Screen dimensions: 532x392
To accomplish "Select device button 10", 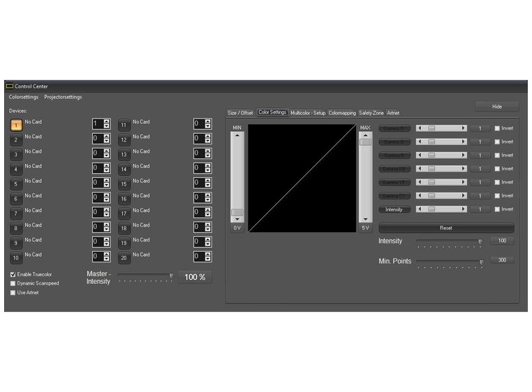I will (x=16, y=257).
